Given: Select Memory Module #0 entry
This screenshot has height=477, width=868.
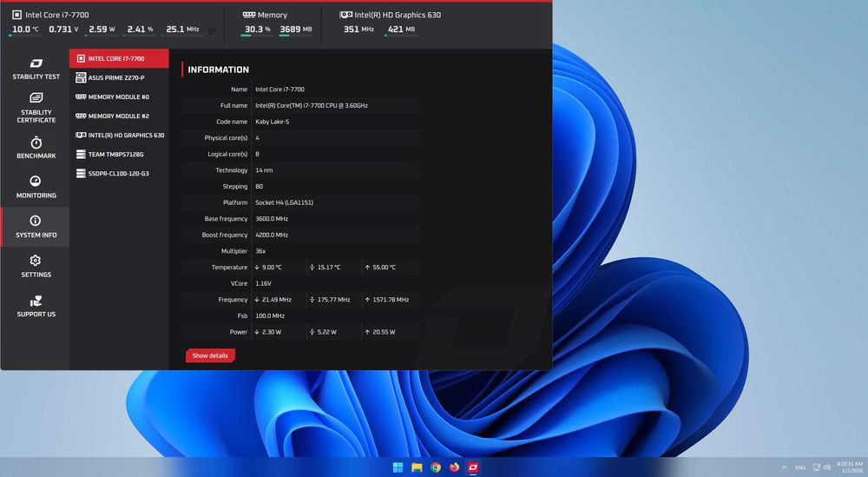Looking at the screenshot, I should pyautogui.click(x=119, y=97).
